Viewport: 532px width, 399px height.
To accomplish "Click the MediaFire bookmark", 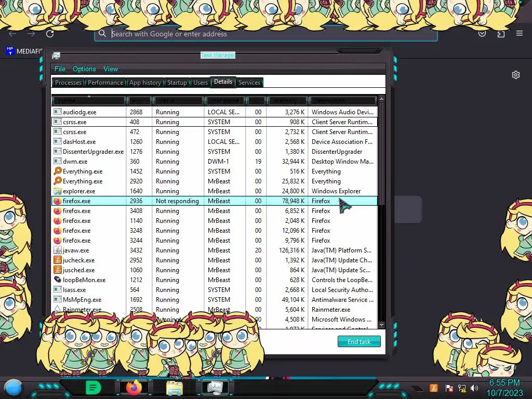I will tap(24, 51).
